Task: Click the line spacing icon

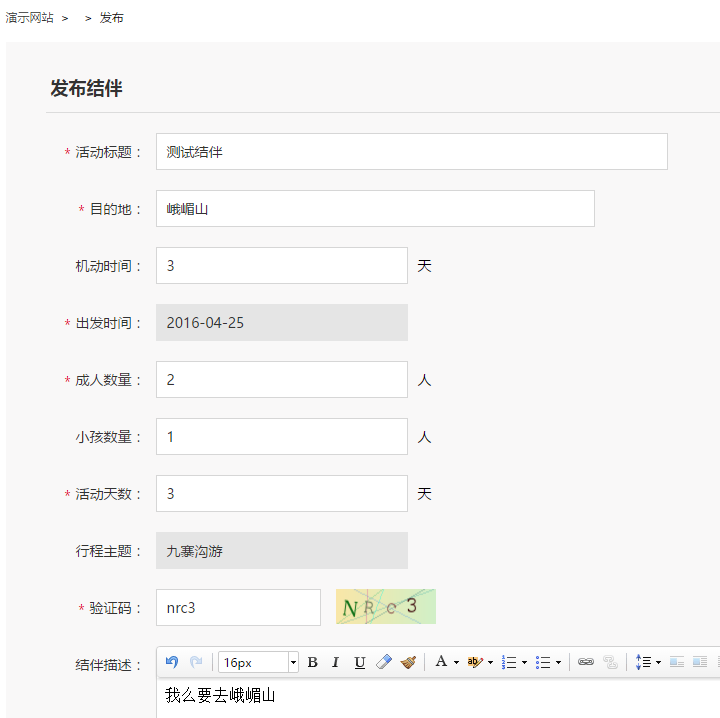Action: [643, 662]
